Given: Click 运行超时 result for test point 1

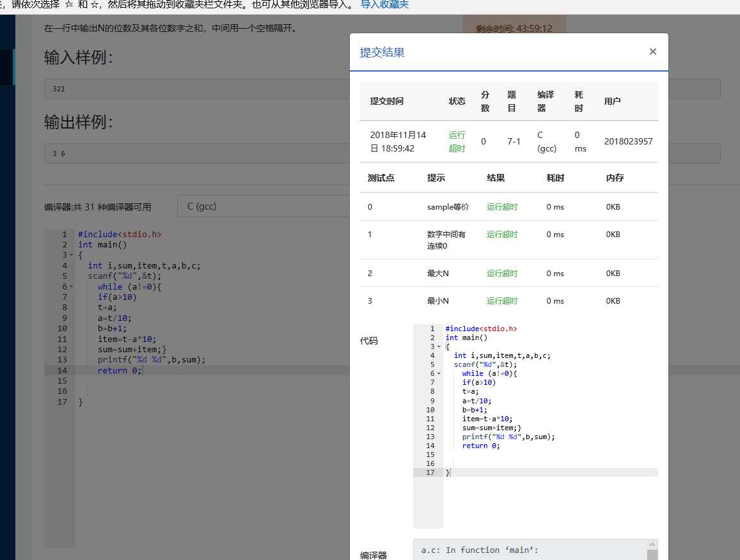Looking at the screenshot, I should click(502, 235).
